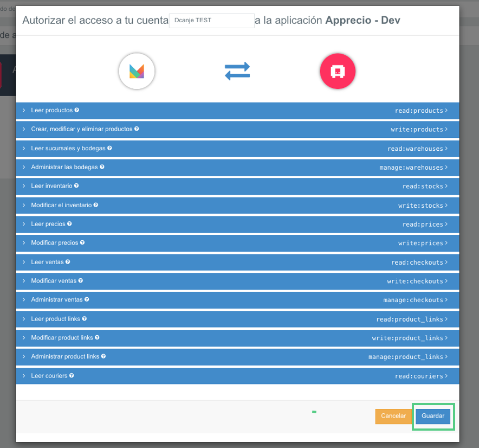Click the red Apprecio app logo
Viewport: 479px width, 448px height.
coord(338,71)
